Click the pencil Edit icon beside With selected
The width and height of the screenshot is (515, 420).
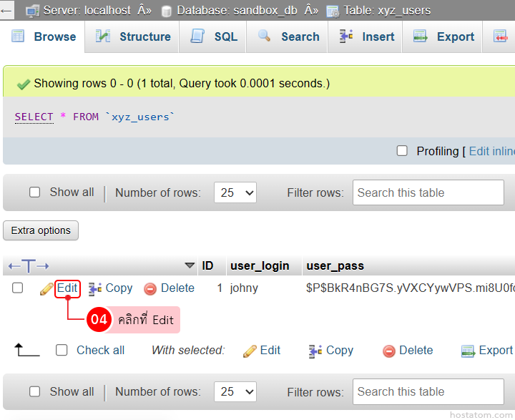[x=250, y=351]
